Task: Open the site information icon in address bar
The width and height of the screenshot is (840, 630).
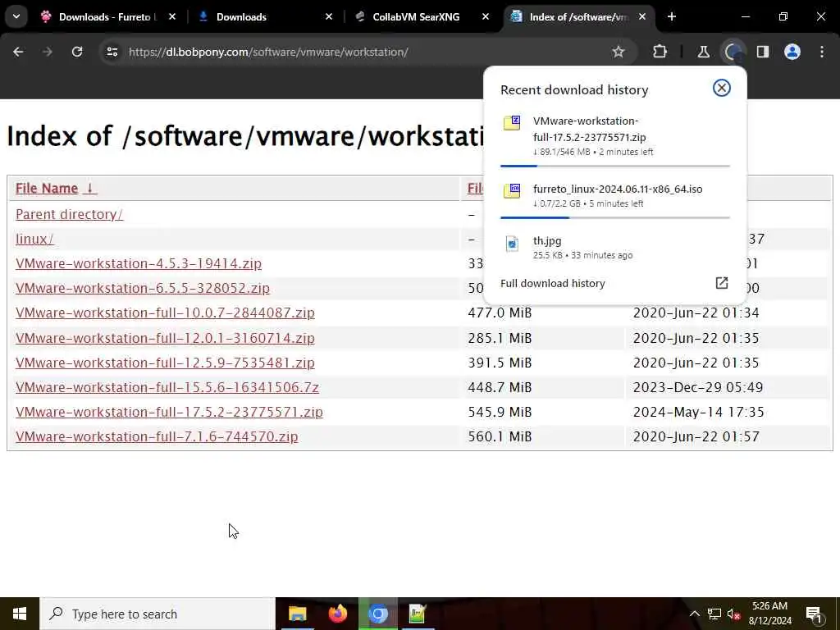Action: 112,52
